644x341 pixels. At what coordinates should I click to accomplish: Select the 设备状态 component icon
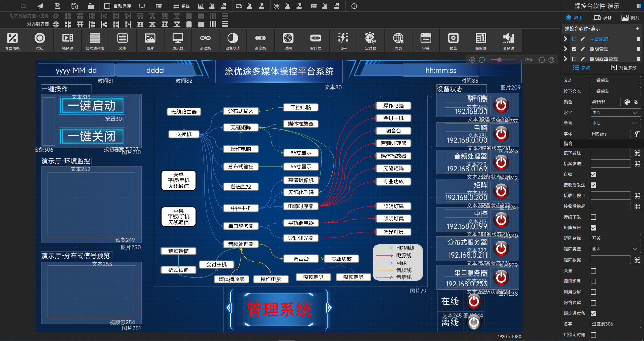[233, 41]
